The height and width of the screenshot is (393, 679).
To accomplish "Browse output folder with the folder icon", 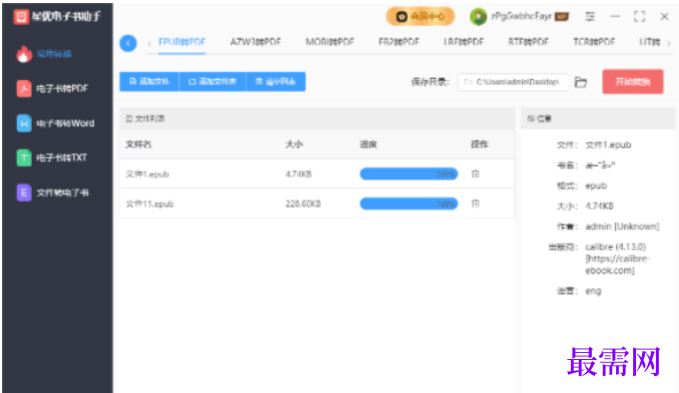I will 581,82.
